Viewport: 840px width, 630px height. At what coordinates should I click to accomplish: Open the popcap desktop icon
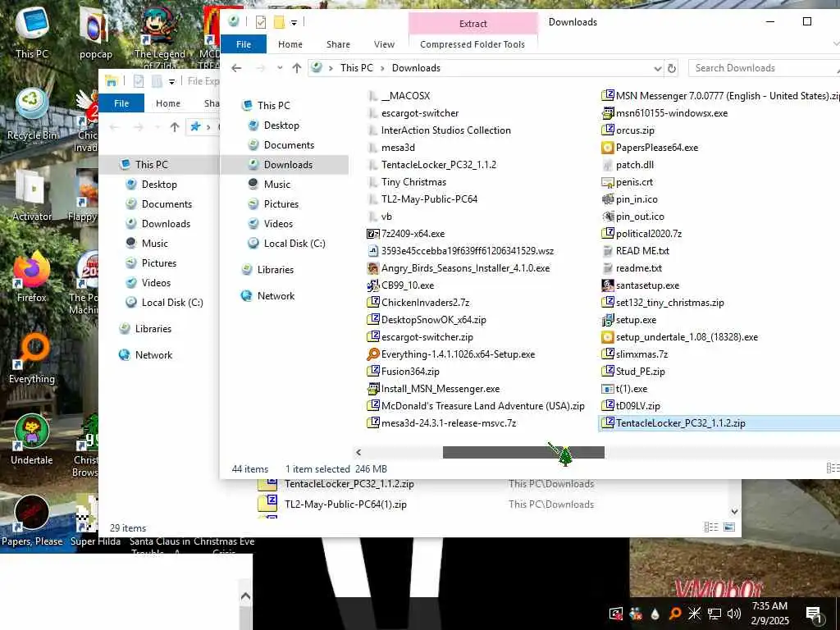pos(95,33)
